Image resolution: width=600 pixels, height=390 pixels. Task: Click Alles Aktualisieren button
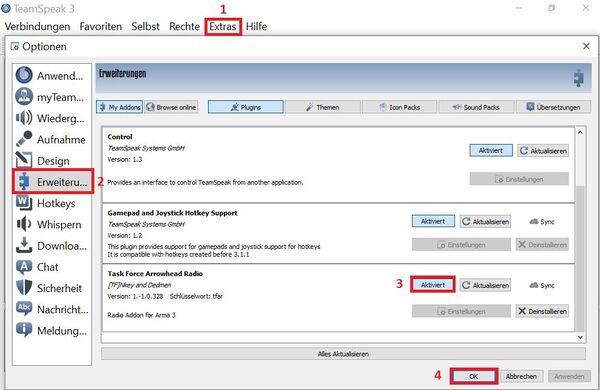click(x=343, y=354)
